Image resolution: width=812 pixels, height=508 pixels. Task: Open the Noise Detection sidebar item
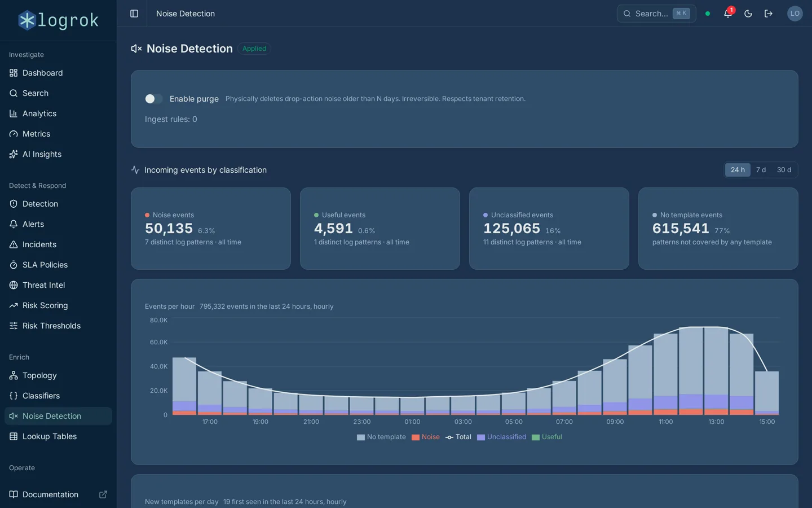(x=58, y=416)
